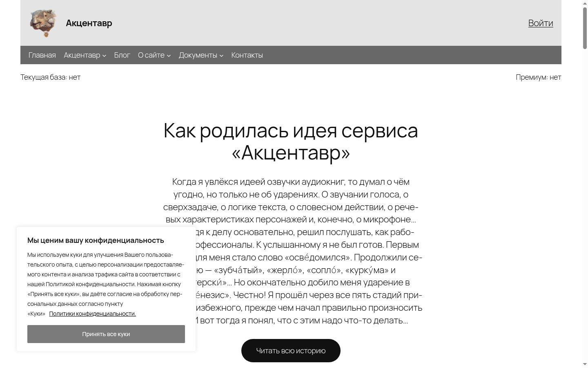Open the Акцентавр site title link
588x368 pixels.
coord(89,23)
